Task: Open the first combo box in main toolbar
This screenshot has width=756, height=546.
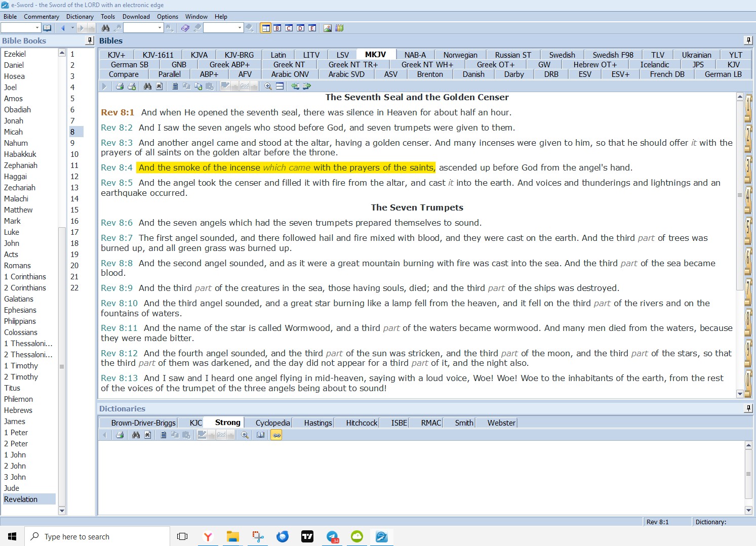Action: [x=21, y=28]
